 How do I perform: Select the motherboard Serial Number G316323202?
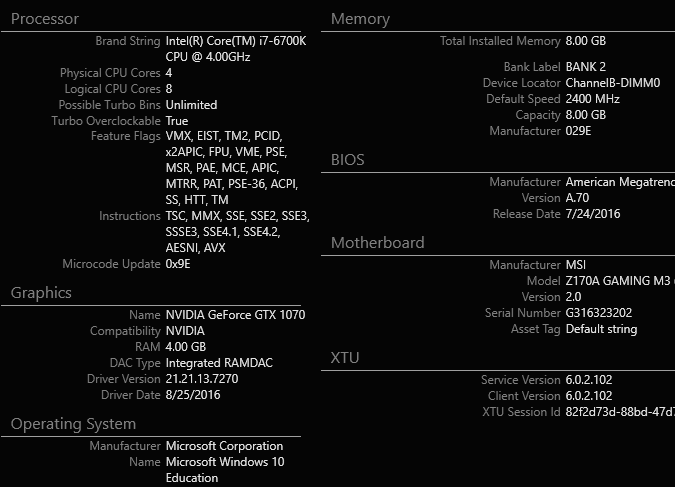click(598, 313)
